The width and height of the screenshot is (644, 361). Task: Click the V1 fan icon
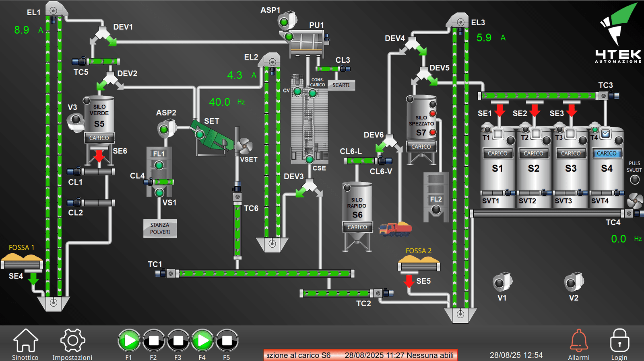[x=502, y=282]
